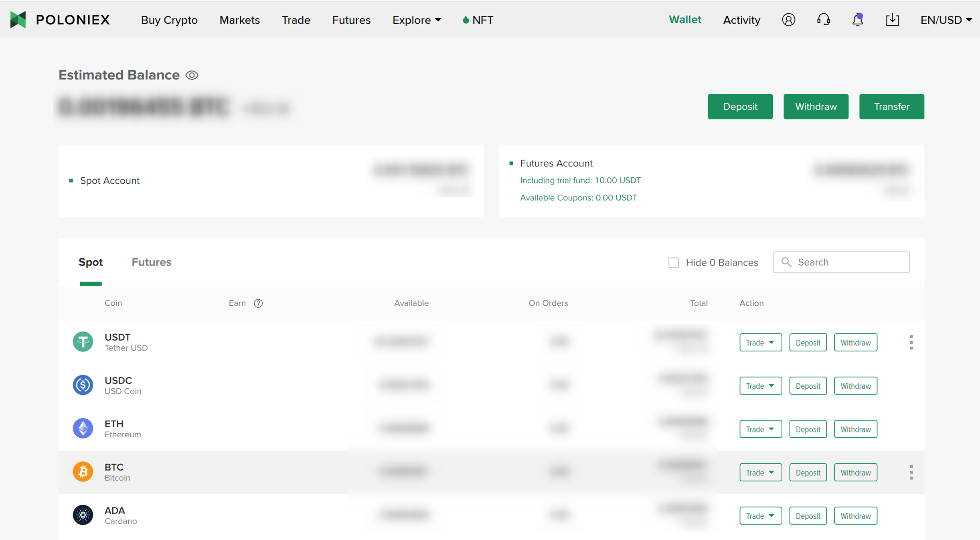Switch to the Futures tab
The image size is (980, 540).
[151, 262]
